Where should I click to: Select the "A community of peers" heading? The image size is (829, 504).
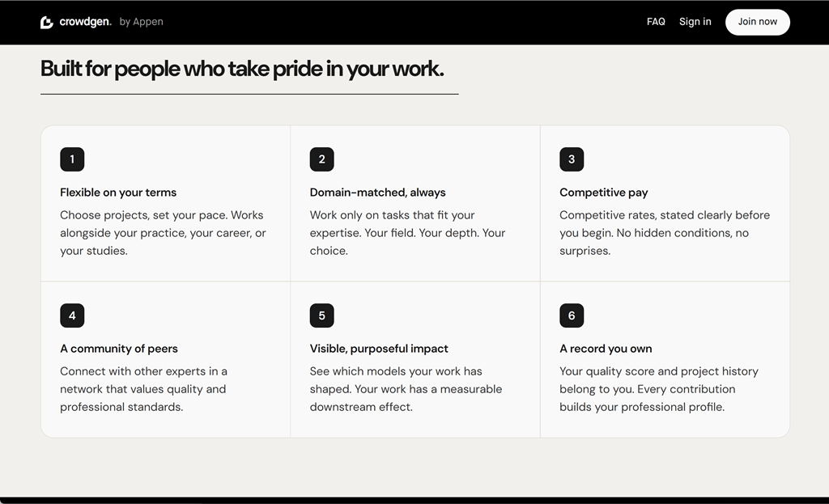click(x=119, y=349)
